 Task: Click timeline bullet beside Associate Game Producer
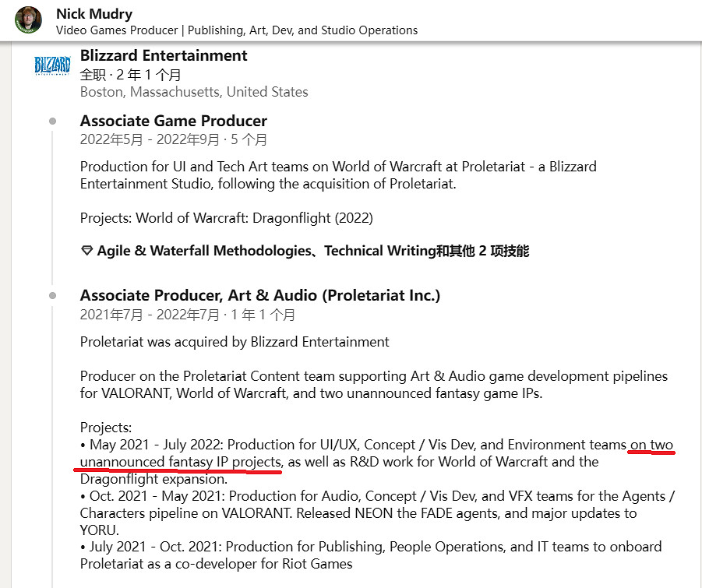(52, 121)
